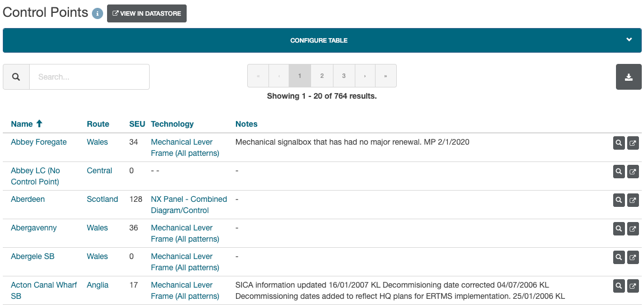This screenshot has height=305, width=644.
Task: Sort table by Name column header
Action: coord(22,124)
